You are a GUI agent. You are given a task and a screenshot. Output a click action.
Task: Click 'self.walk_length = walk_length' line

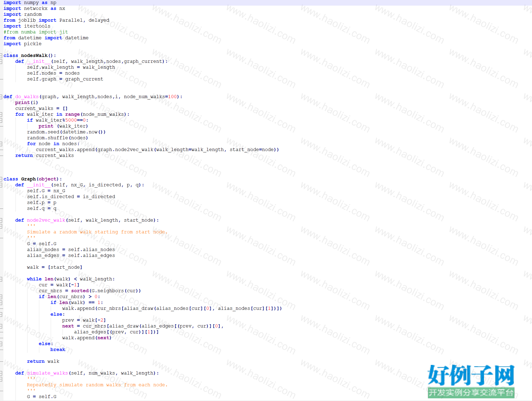point(71,67)
